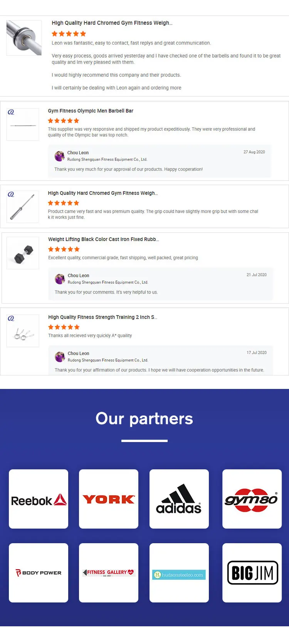Click the Weight Lifting Black Color Cast Iron title
Viewport: 289px width, 644px height.
pos(103,239)
